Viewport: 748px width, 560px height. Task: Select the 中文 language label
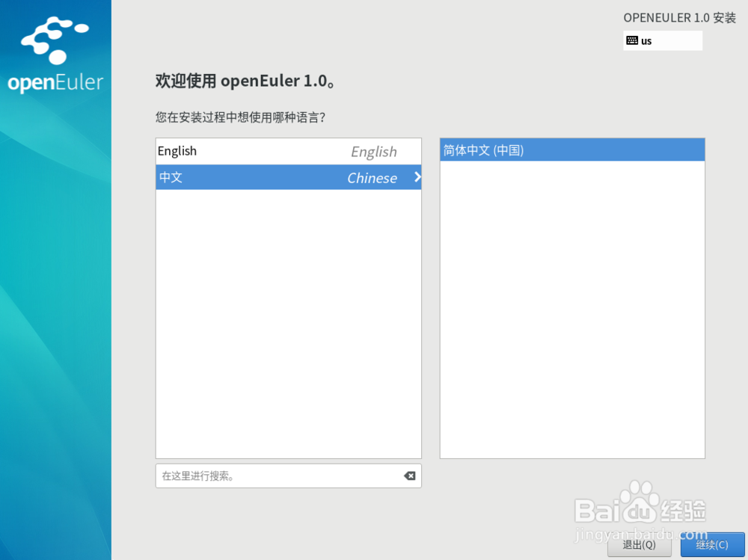171,177
